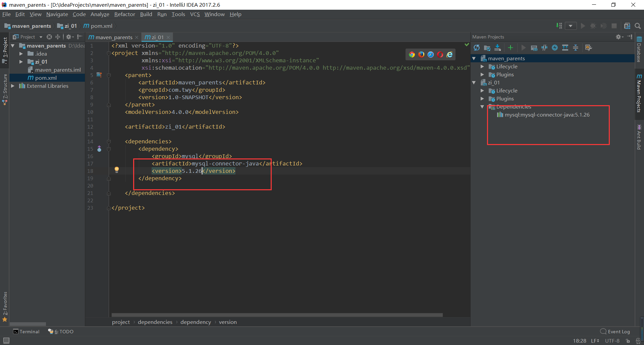Open Ant Build side tab
644x345 pixels.
pos(639,137)
